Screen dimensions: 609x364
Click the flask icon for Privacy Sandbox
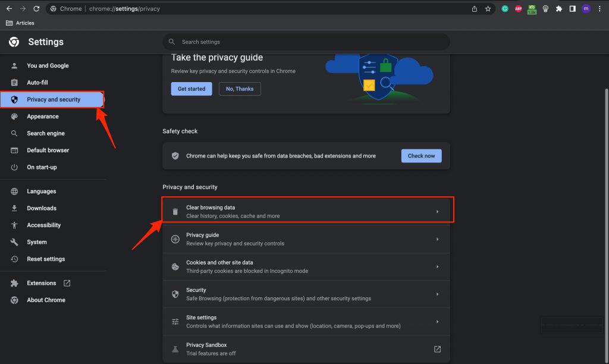[x=175, y=349]
